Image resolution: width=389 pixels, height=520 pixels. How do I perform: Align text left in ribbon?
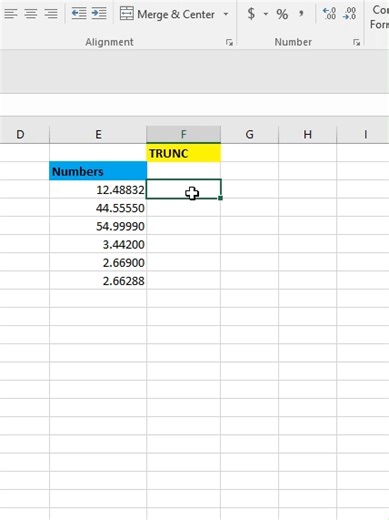[x=11, y=14]
